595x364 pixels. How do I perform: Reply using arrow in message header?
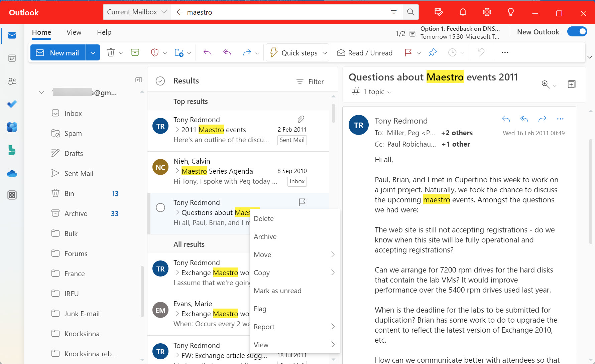506,119
